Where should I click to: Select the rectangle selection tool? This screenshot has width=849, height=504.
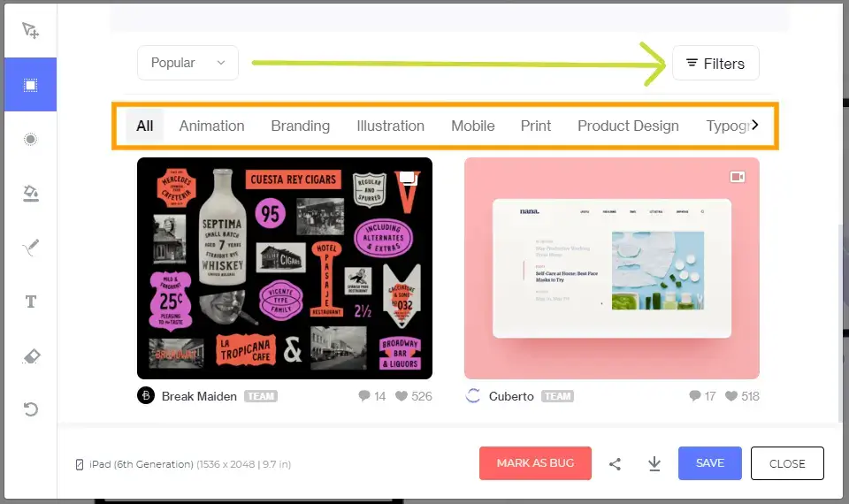[x=30, y=85]
